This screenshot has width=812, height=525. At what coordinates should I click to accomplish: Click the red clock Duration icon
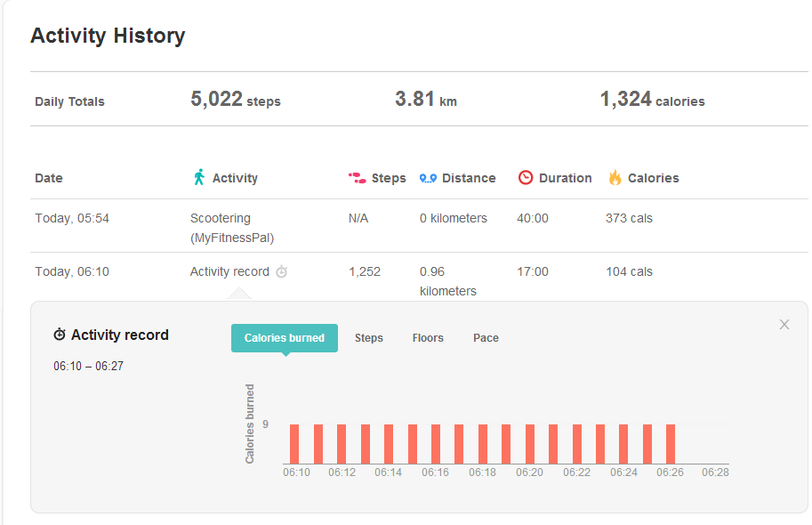point(526,178)
